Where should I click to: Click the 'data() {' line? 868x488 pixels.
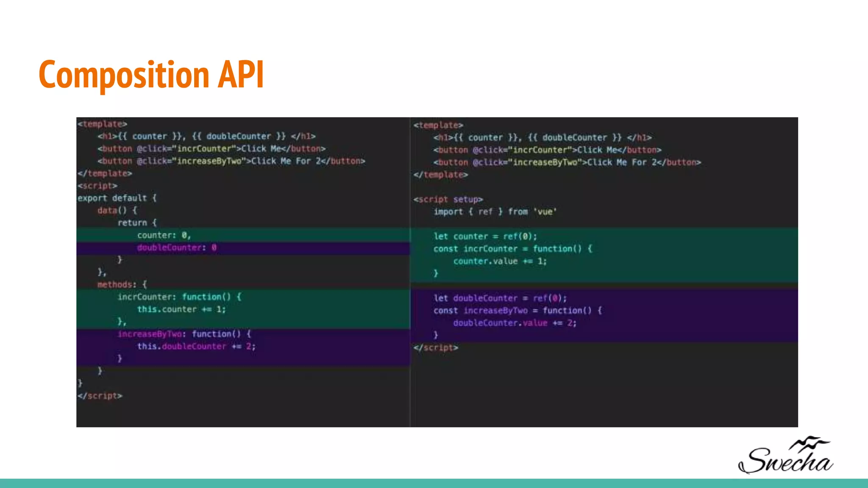(x=117, y=210)
